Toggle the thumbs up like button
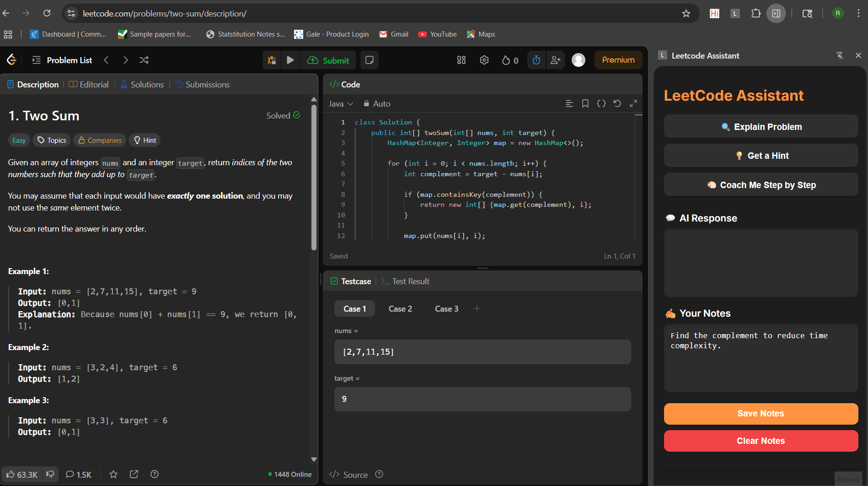 tap(21, 475)
